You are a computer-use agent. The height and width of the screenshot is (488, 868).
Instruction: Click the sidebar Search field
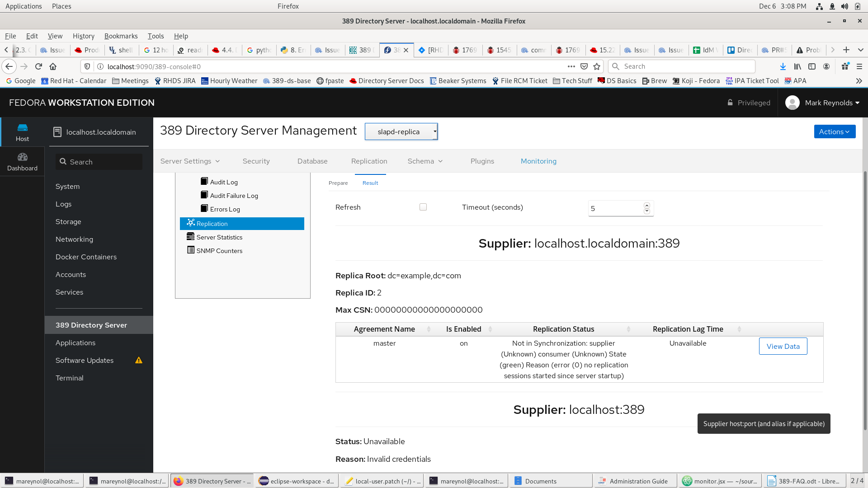pyautogui.click(x=99, y=162)
